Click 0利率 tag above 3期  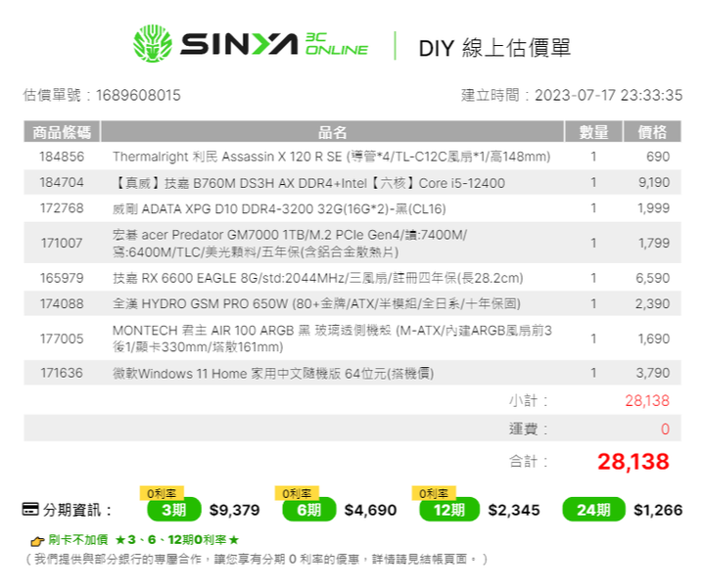(x=162, y=494)
